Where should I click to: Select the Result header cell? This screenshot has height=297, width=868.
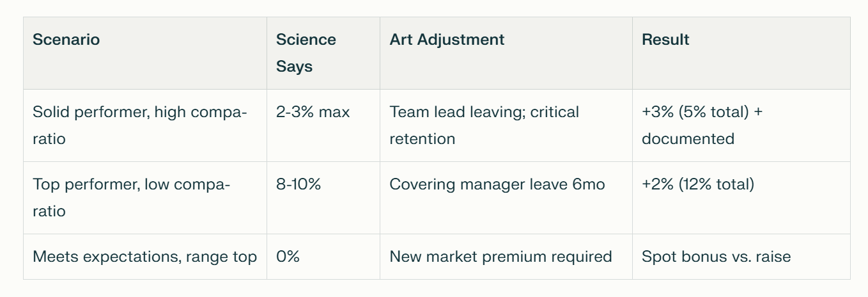[x=741, y=53]
